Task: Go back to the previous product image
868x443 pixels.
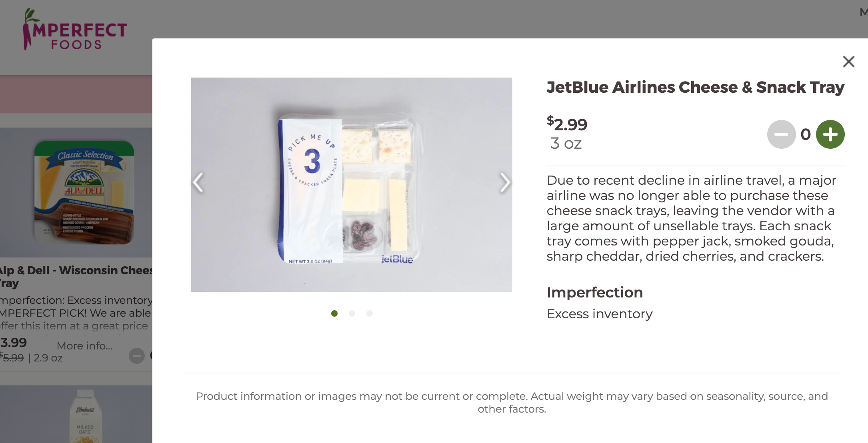Action: point(198,183)
